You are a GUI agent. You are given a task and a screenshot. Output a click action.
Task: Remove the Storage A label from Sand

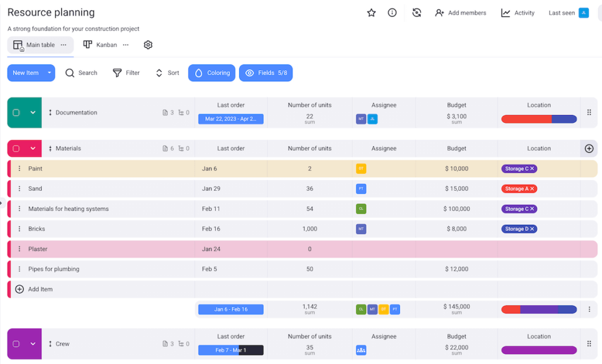click(532, 188)
